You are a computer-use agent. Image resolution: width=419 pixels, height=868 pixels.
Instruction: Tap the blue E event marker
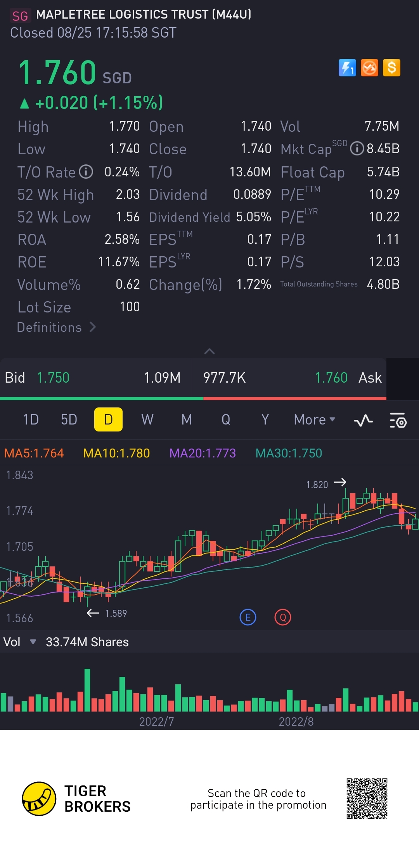coord(248,617)
